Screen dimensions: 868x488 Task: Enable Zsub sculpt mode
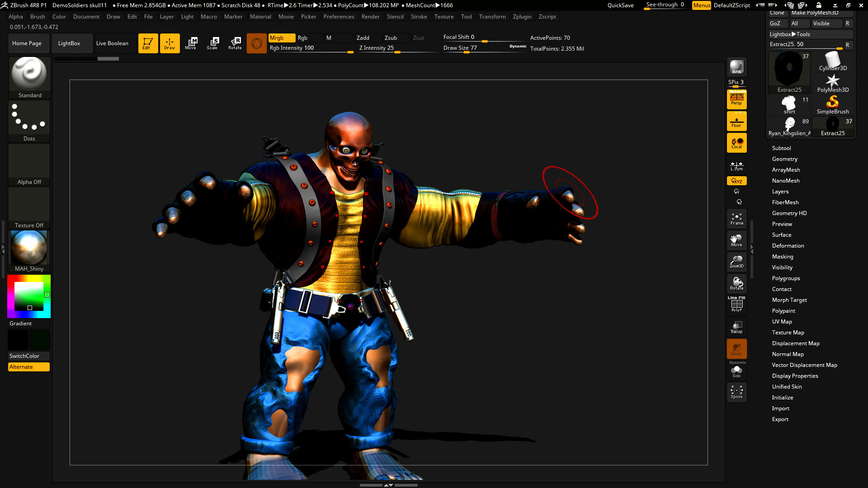(396, 38)
